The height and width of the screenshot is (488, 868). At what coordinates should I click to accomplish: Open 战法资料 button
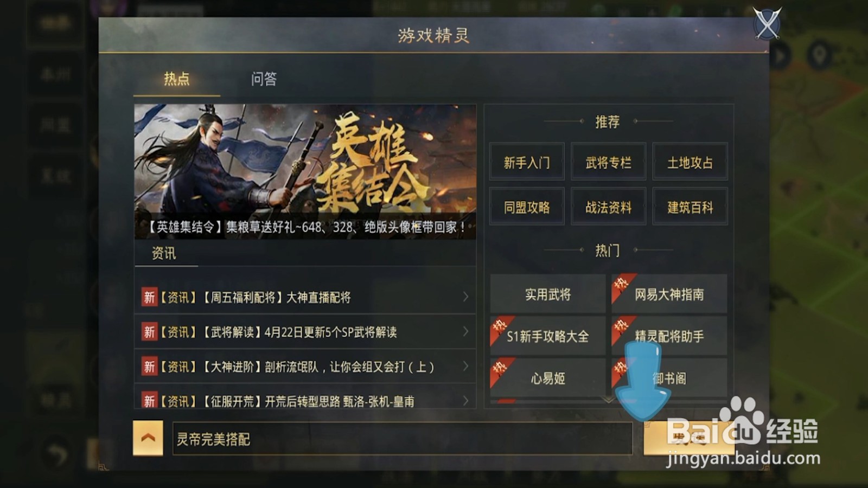pyautogui.click(x=608, y=207)
